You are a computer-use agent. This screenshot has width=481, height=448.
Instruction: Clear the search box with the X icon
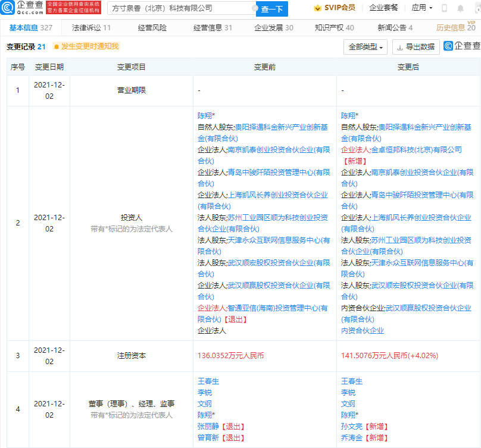[x=255, y=8]
